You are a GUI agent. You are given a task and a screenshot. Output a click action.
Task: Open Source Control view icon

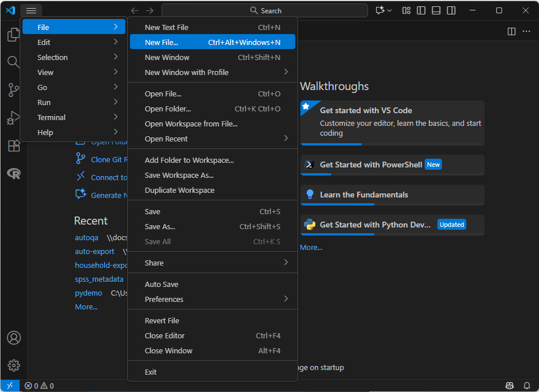13,89
